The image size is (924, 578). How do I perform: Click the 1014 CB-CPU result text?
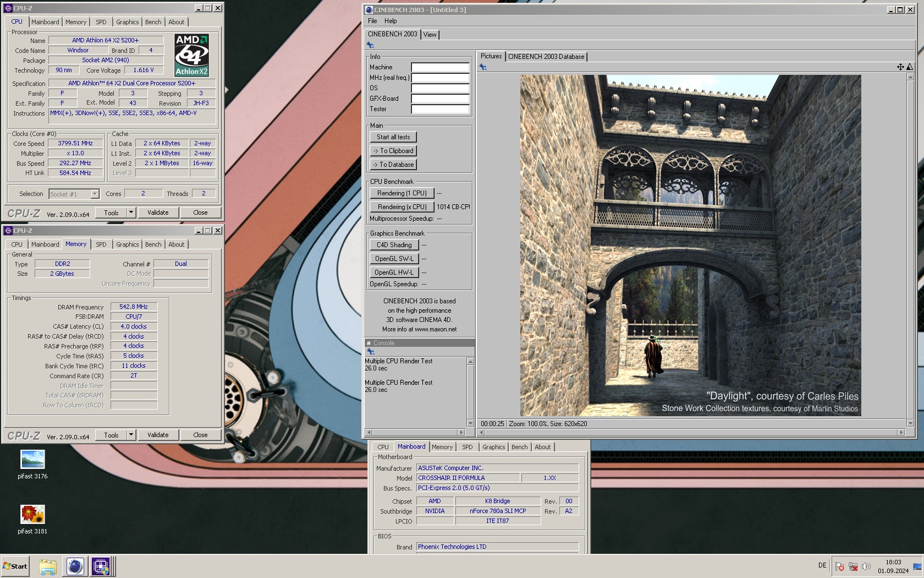click(453, 207)
